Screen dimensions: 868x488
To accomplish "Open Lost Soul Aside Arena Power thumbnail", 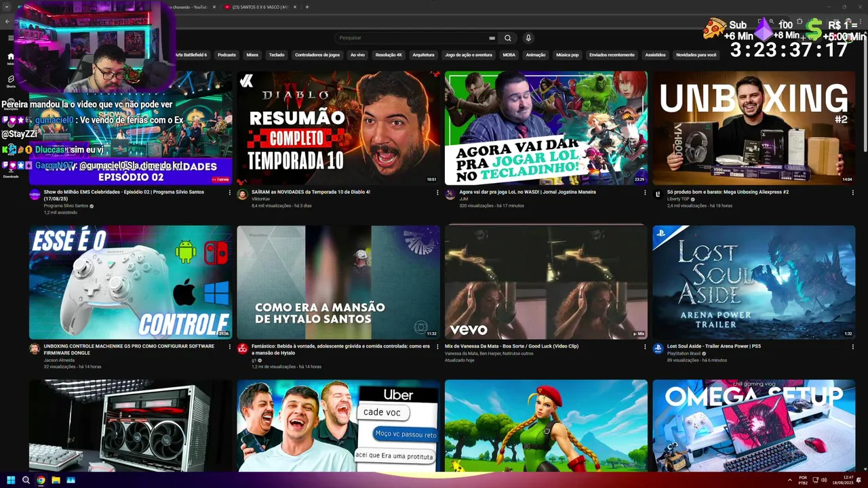I will click(x=754, y=282).
